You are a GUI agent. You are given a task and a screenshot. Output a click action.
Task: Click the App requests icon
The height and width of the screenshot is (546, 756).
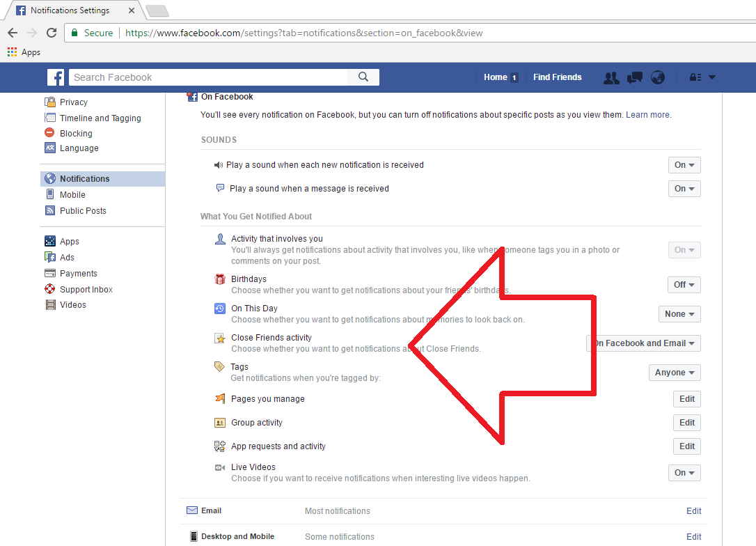(220, 446)
